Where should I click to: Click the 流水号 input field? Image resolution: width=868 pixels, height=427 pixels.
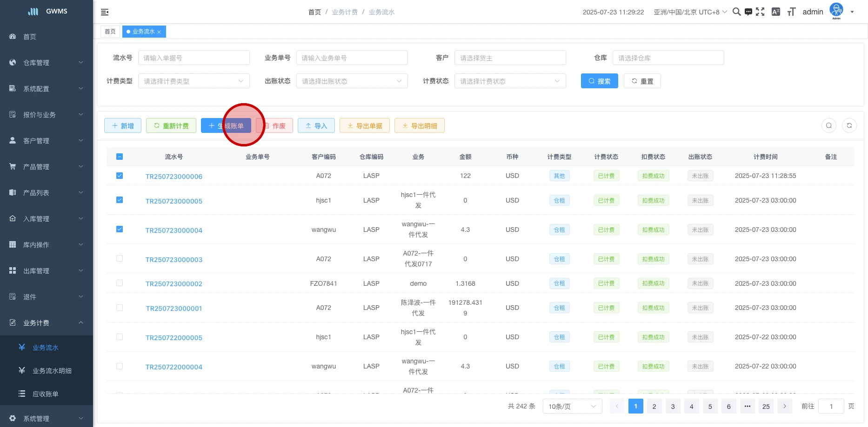point(194,58)
